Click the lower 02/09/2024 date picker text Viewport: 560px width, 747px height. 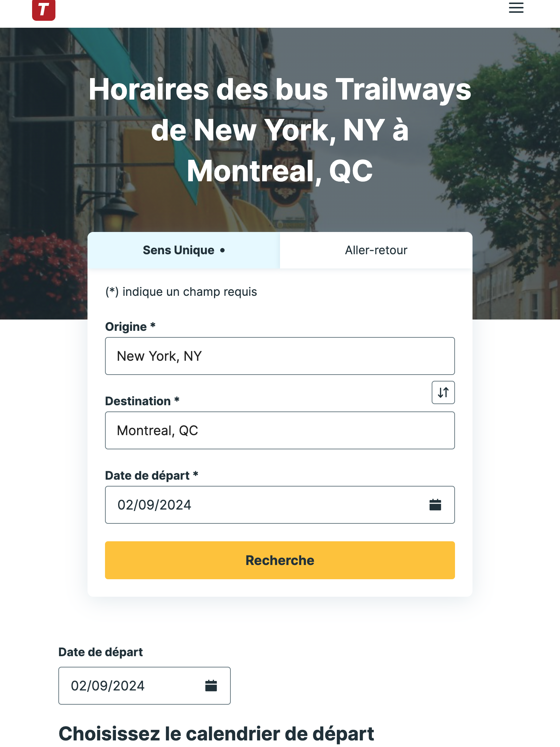[108, 686]
